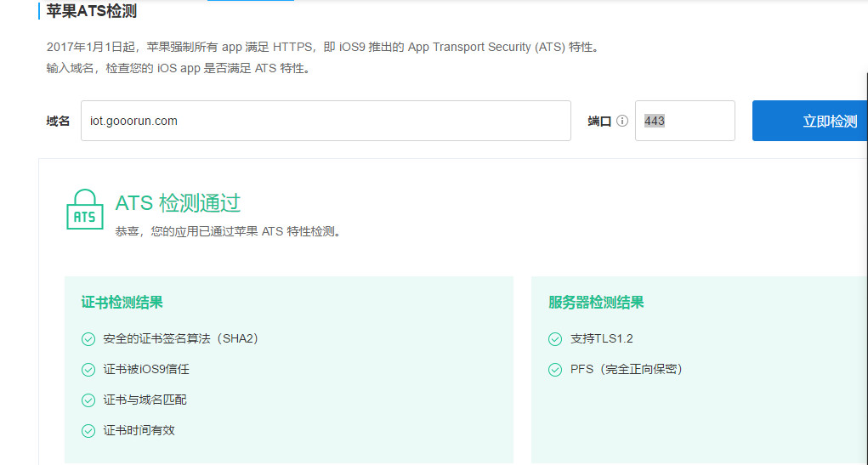The image size is (868, 465).
Task: Click the info icon beside 端口
Action: coord(622,121)
